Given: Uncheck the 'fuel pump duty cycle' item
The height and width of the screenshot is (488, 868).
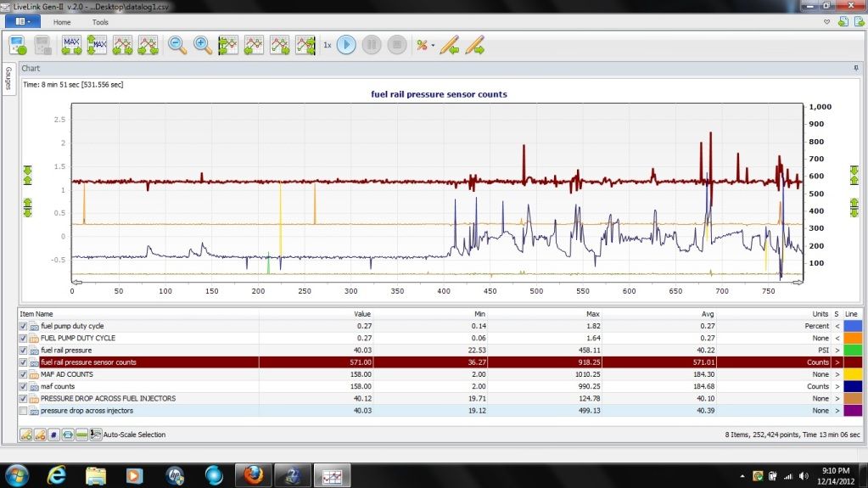Looking at the screenshot, I should [x=23, y=326].
